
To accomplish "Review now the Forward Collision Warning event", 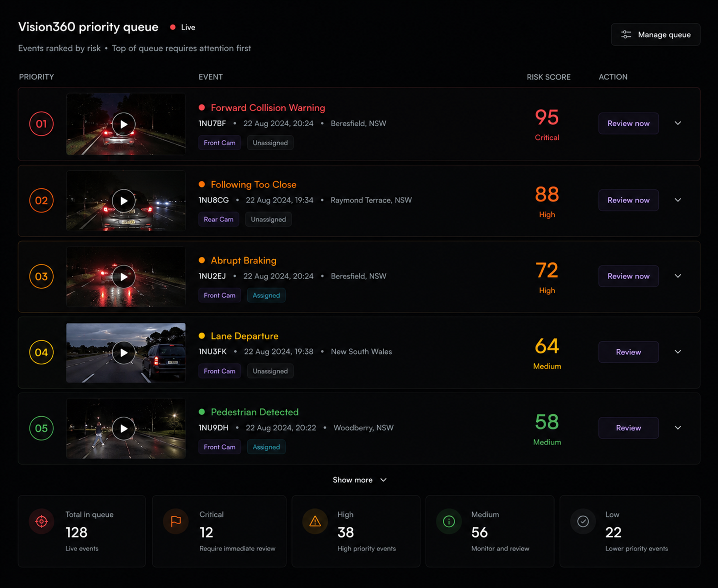I will [x=629, y=123].
